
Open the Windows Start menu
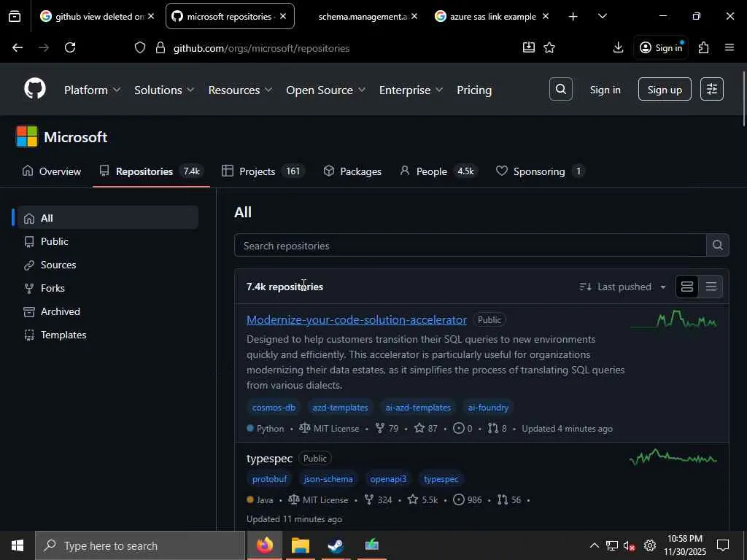click(x=18, y=545)
